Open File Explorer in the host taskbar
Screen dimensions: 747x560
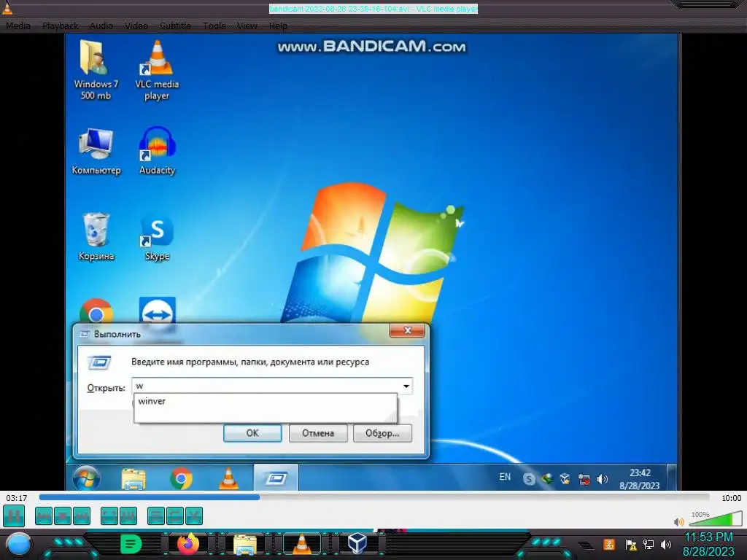click(x=245, y=545)
